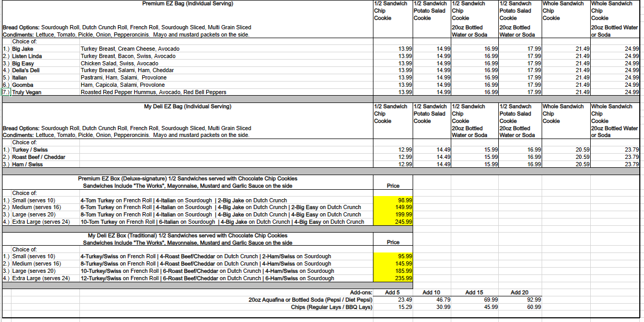The width and height of the screenshot is (644, 322).
Task: Select the "Premium EZ Bag (Individual Serving)" title cell
Action: 188,4
